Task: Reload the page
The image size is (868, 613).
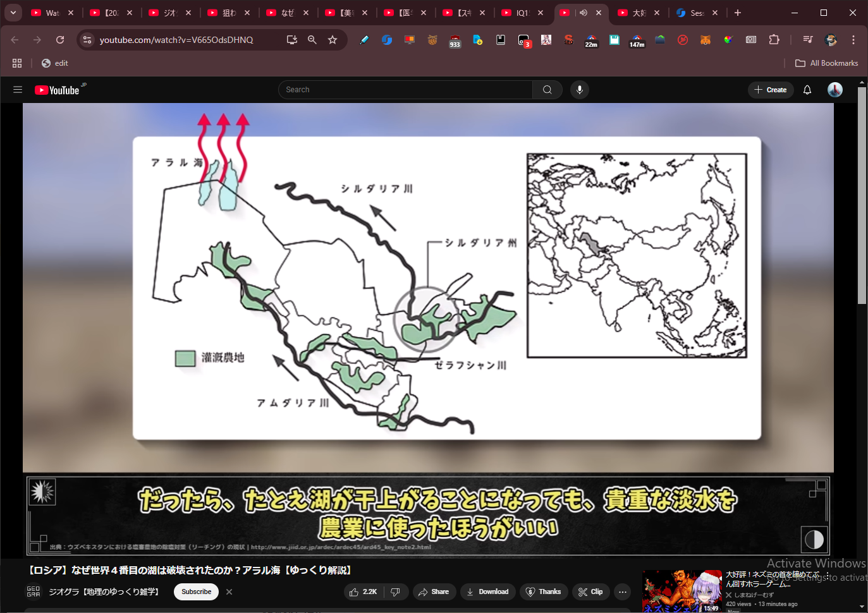Action: point(60,40)
